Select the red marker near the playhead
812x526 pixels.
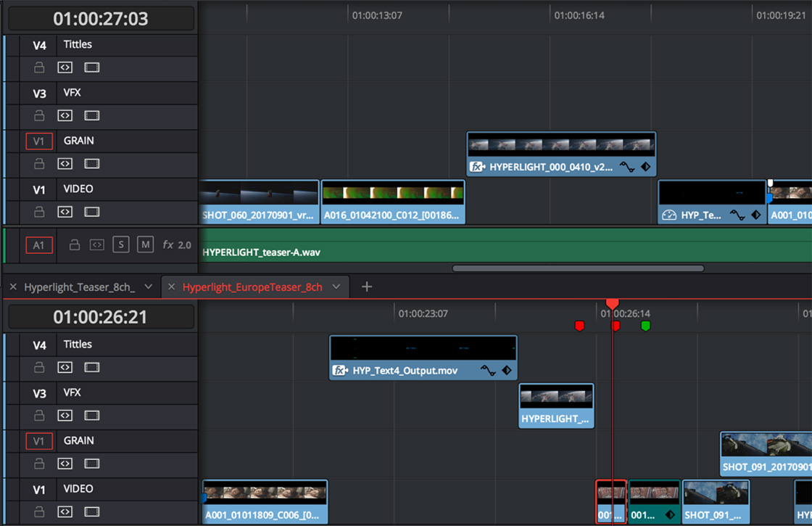pyautogui.click(x=616, y=326)
